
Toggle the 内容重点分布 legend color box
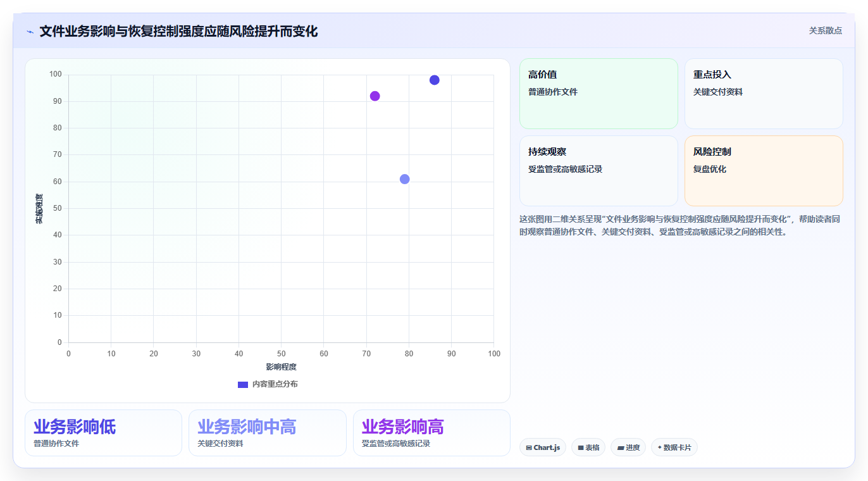[243, 384]
